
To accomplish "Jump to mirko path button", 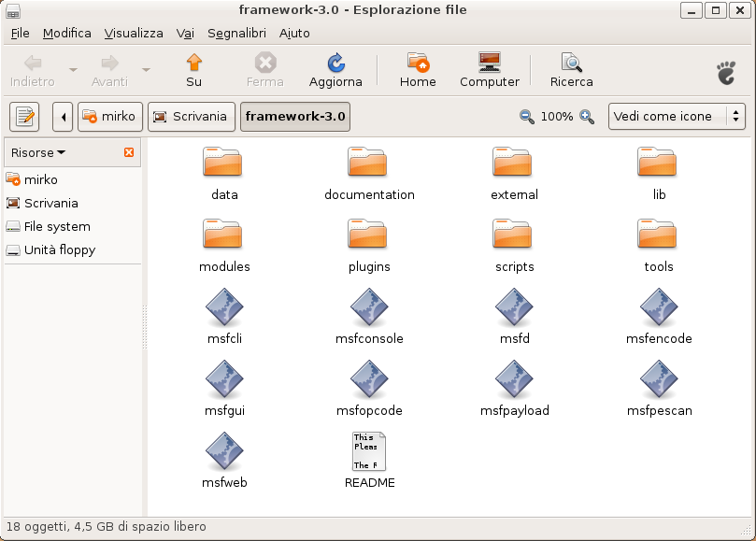I will [x=110, y=117].
